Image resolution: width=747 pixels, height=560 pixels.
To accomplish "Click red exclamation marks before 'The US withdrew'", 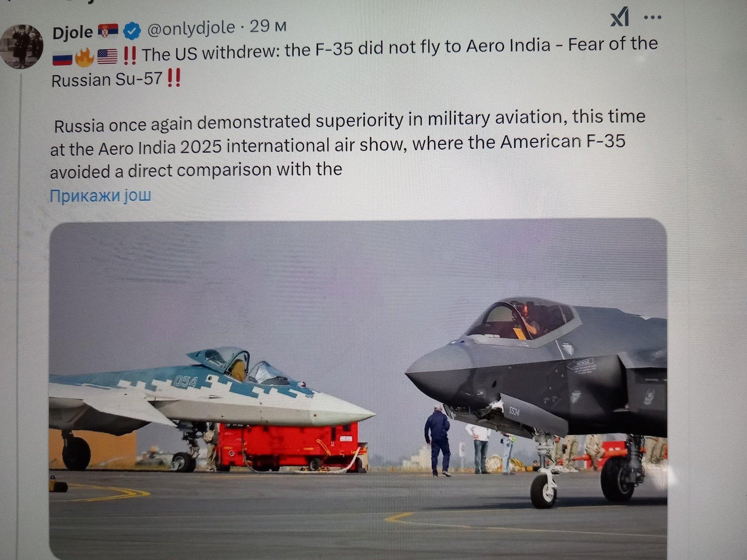I will point(130,56).
